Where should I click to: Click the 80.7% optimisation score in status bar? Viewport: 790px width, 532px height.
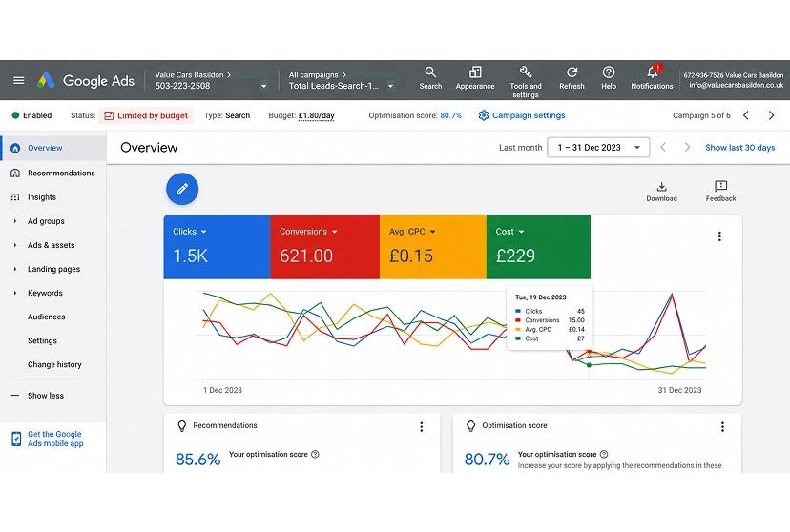451,115
